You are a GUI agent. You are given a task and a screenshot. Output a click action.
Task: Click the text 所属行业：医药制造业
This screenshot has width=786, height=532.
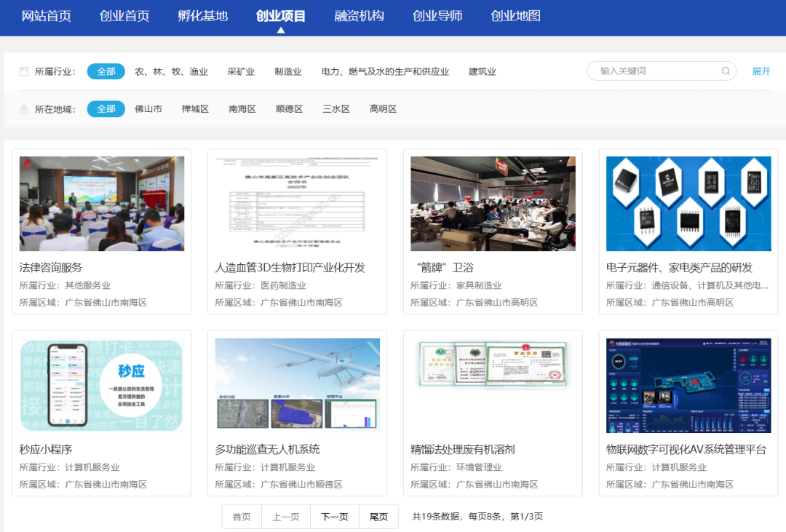(x=260, y=285)
